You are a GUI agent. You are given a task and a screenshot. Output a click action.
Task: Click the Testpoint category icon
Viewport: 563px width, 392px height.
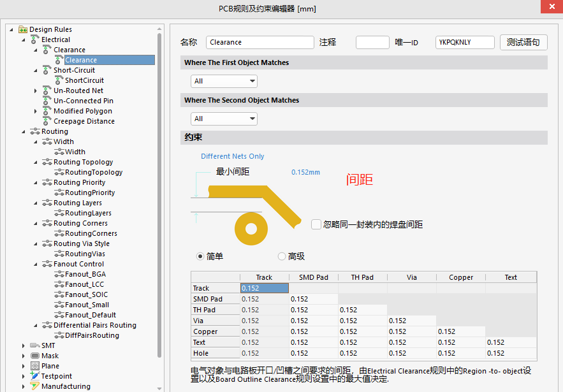pos(35,376)
